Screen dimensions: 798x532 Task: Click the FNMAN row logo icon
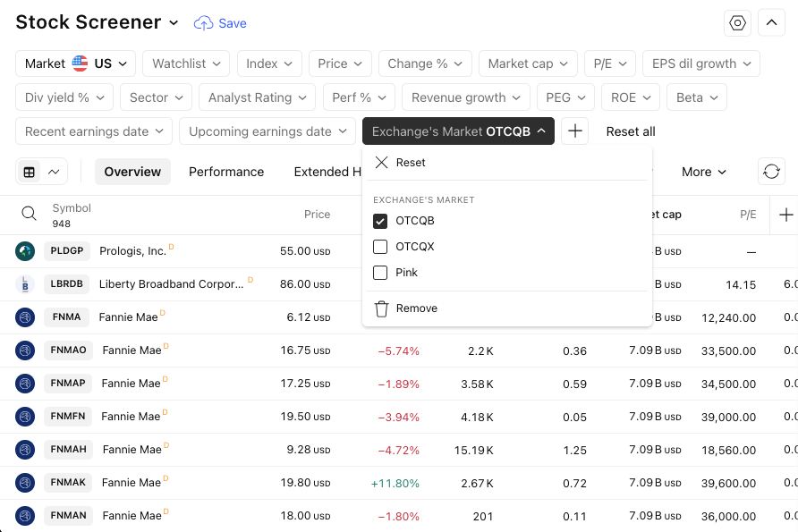tap(25, 516)
